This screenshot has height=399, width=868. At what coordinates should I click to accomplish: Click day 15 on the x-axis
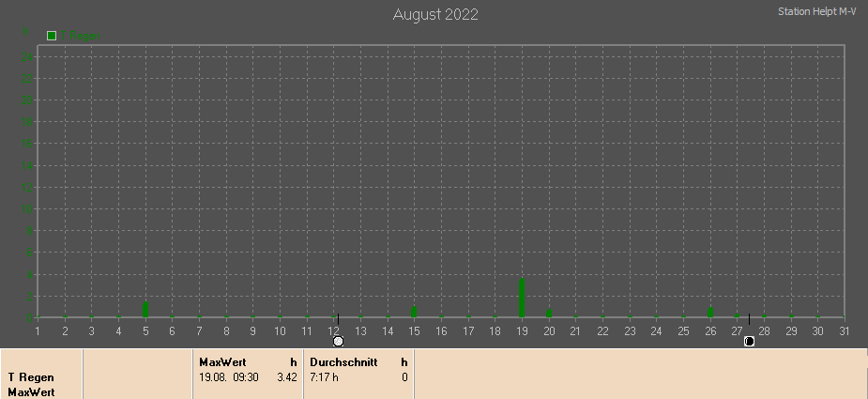click(414, 331)
